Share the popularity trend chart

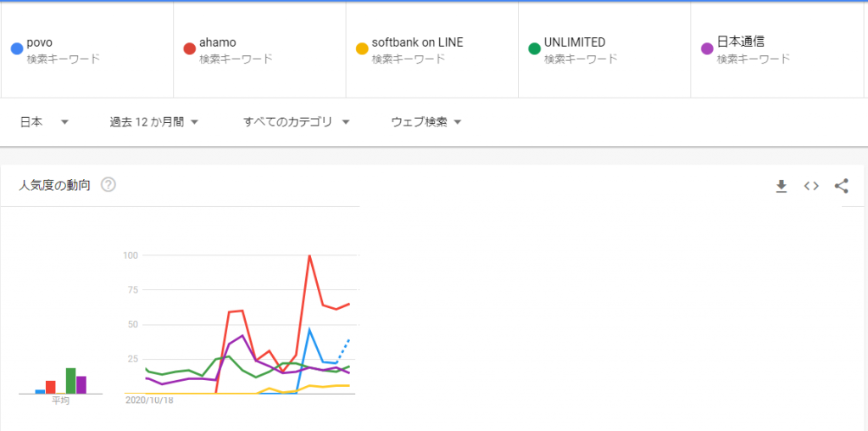842,186
